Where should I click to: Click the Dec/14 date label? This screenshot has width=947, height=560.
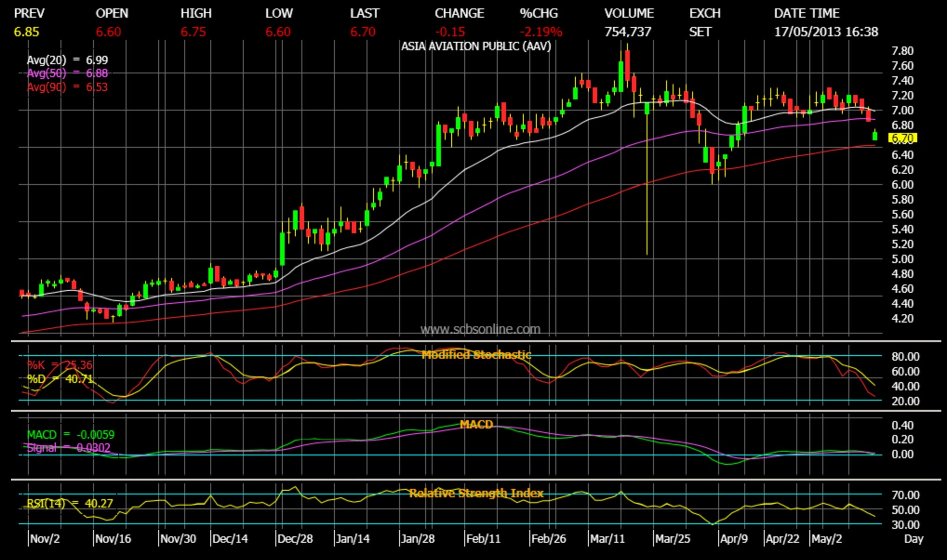click(230, 539)
